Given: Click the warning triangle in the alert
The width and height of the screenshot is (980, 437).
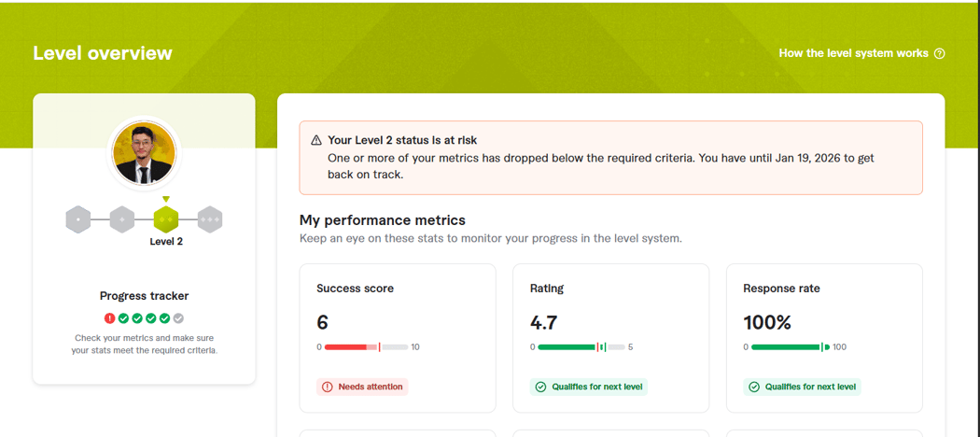Looking at the screenshot, I should (x=316, y=140).
